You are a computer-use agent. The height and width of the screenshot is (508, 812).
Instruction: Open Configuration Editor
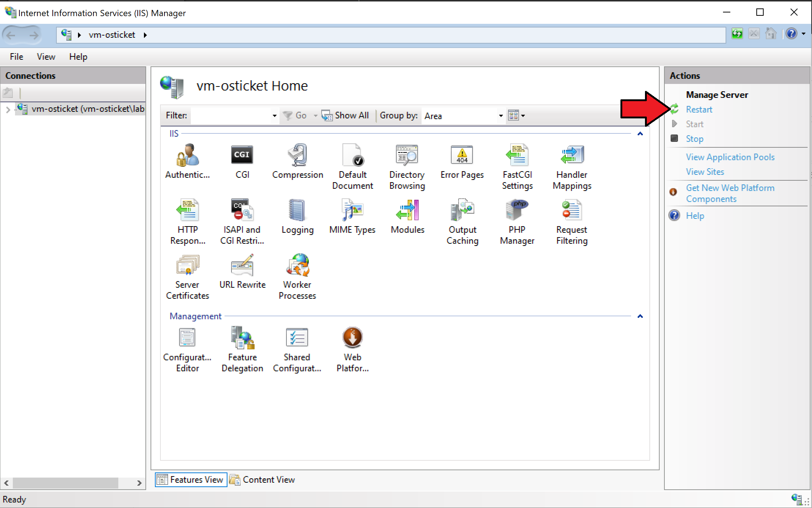(x=187, y=349)
